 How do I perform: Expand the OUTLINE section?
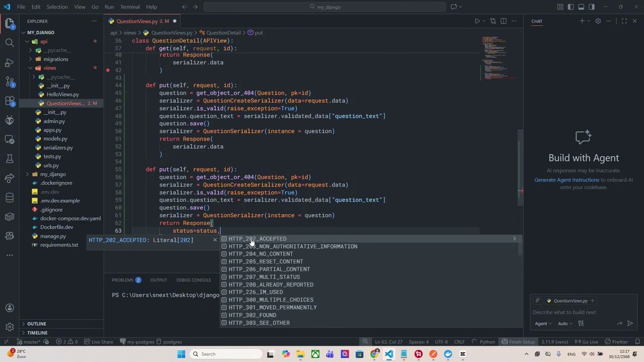[37, 324]
